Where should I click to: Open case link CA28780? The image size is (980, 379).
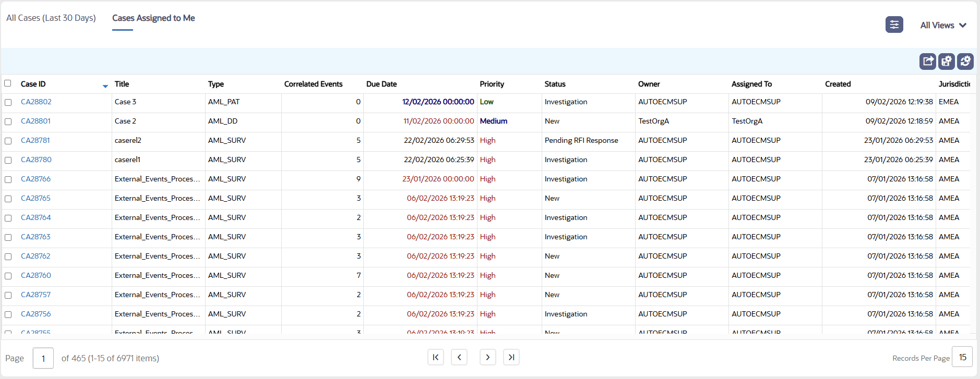[x=36, y=160]
